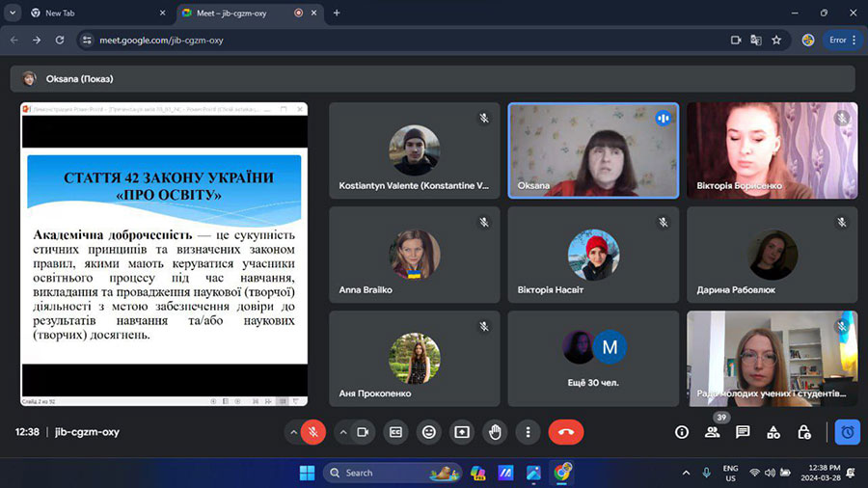Go forward in browser
868x488 pixels.
37,40
